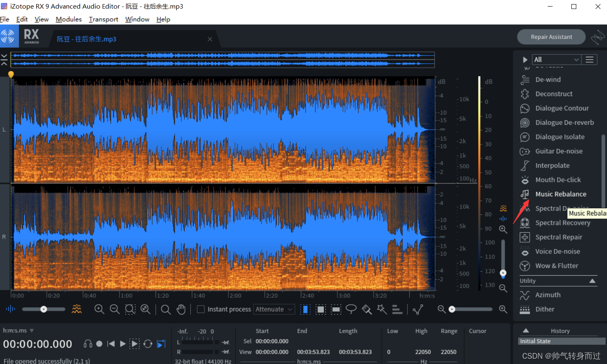Click the Play button in transport
The image size is (607, 364).
pyautogui.click(x=122, y=344)
